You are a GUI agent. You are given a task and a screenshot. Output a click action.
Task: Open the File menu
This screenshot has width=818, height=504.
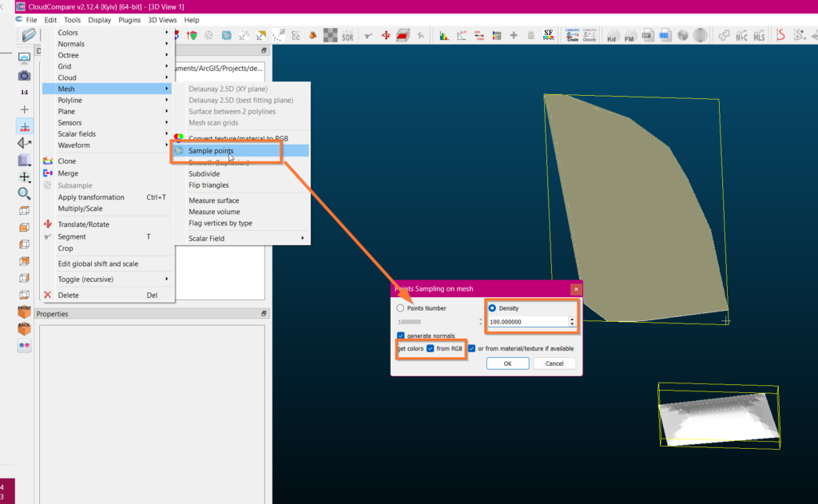coord(31,20)
